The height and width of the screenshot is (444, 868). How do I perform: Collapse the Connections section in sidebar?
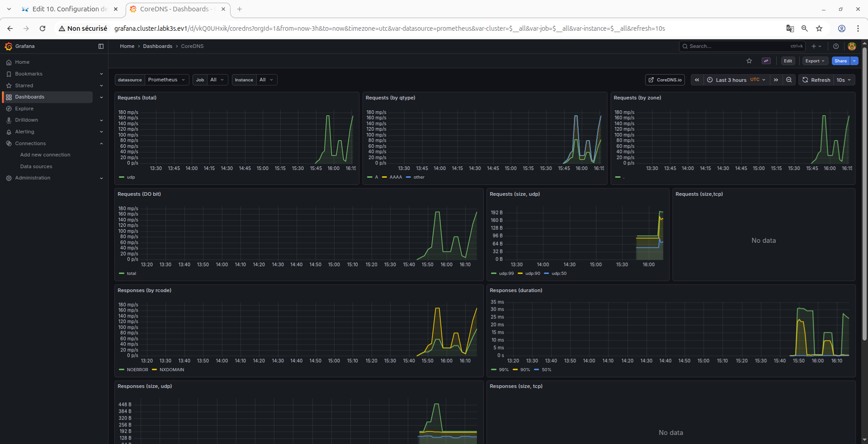101,143
